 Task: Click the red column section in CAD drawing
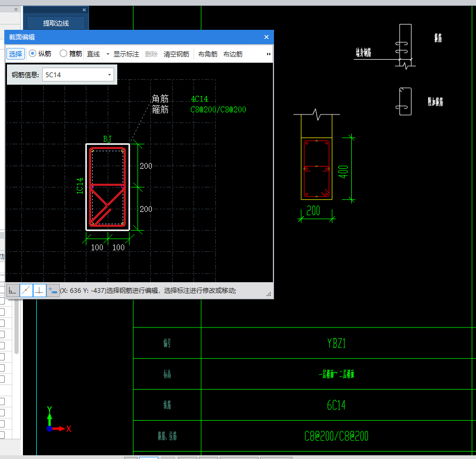[317, 169]
